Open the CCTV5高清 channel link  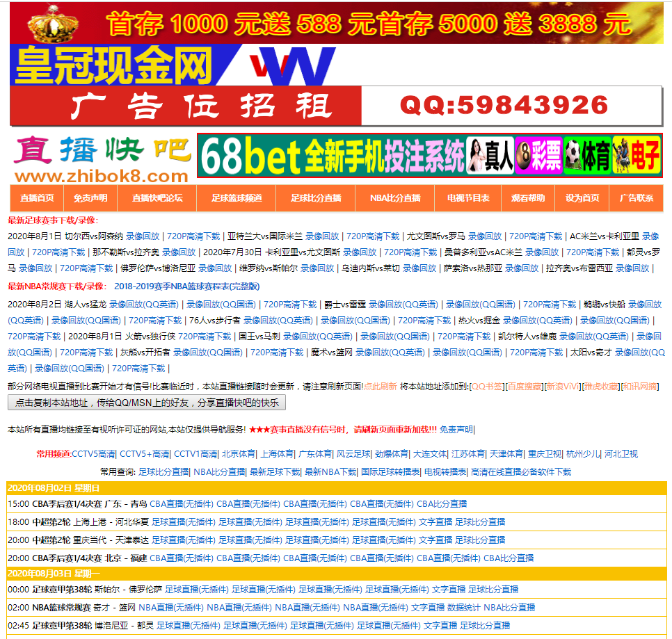94,454
